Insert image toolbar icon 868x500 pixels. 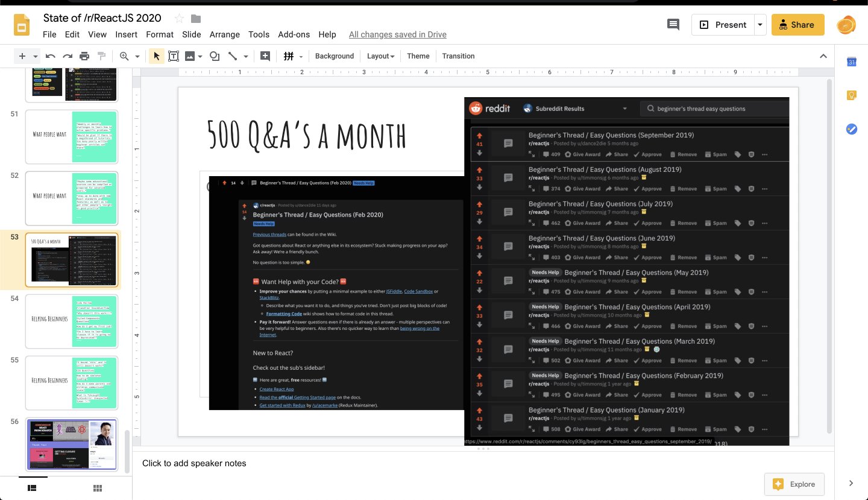pos(190,56)
